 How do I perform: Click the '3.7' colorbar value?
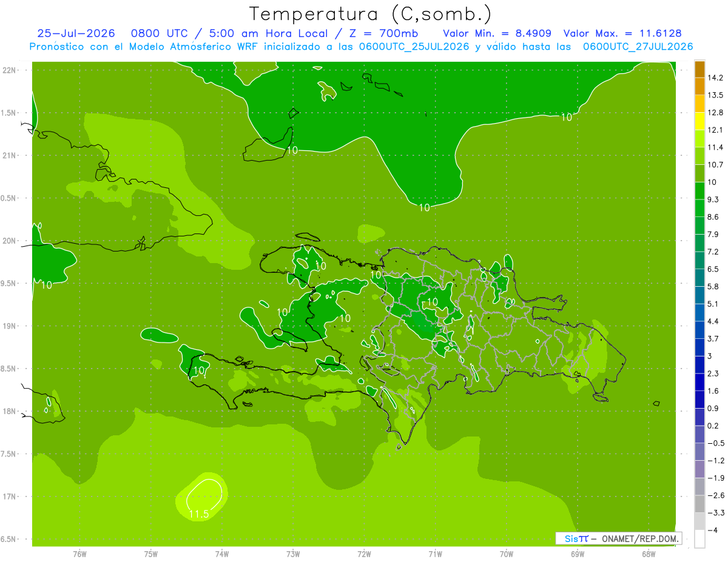(x=713, y=339)
